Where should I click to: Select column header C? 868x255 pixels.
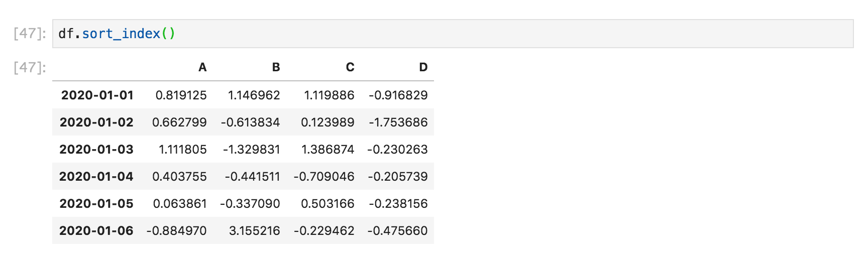350,67
